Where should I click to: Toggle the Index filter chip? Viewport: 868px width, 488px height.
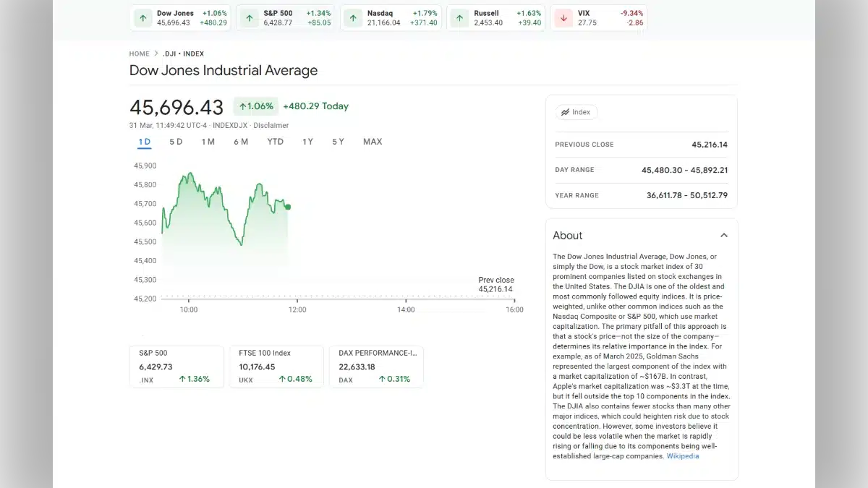coord(576,112)
